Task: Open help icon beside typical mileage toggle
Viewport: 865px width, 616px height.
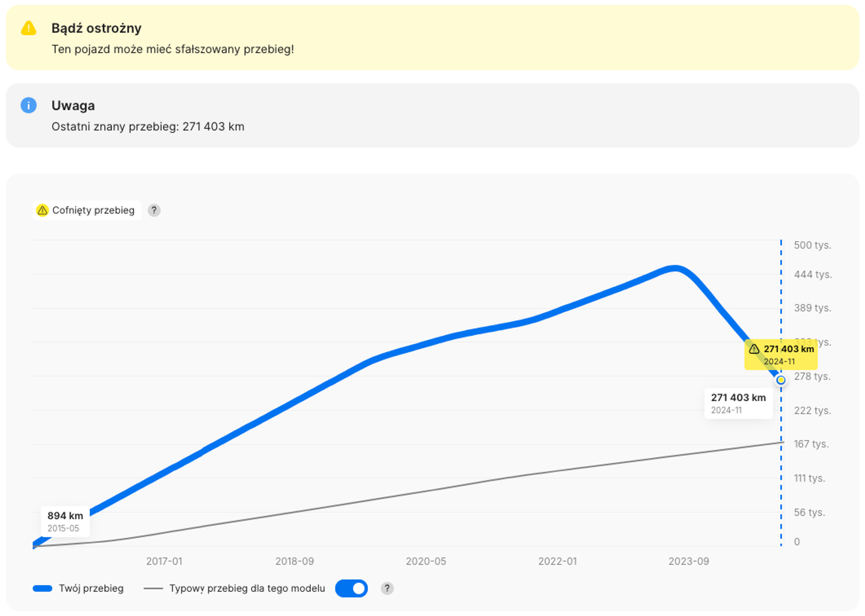Action: tap(387, 588)
